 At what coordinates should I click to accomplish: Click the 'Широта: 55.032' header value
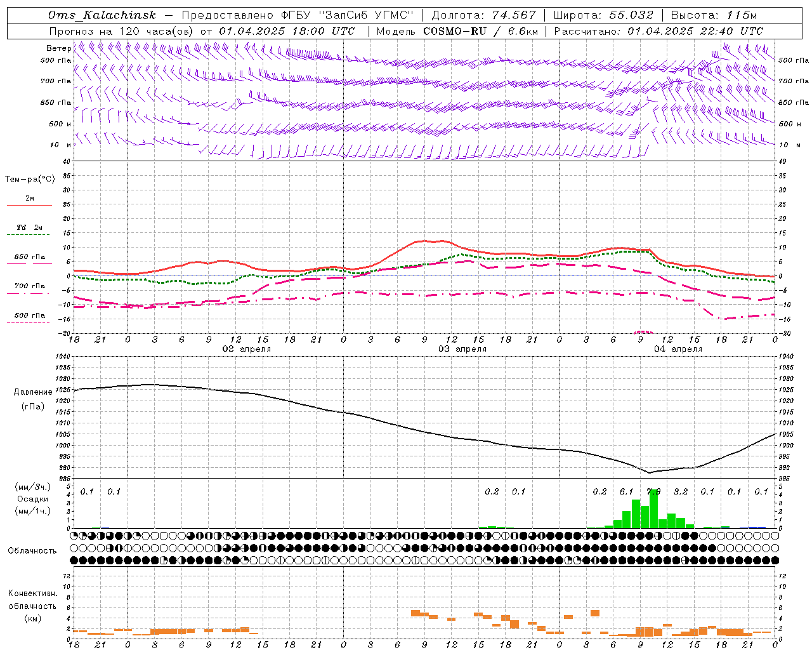tap(603, 16)
